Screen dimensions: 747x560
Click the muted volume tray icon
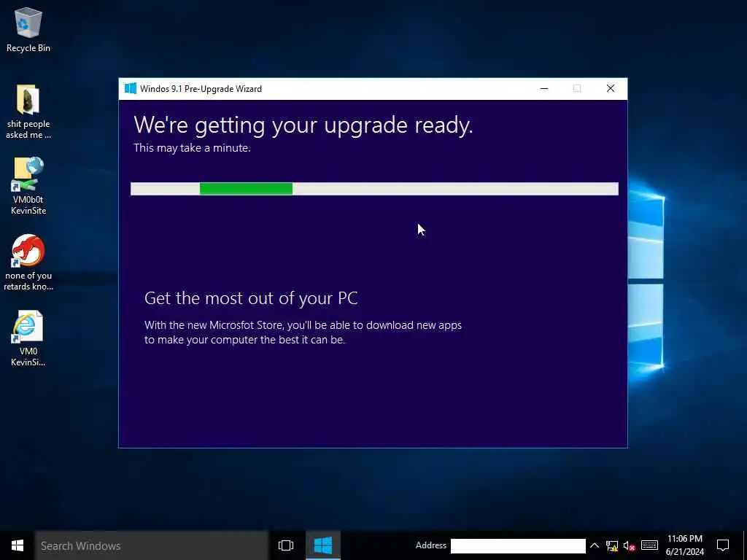630,545
